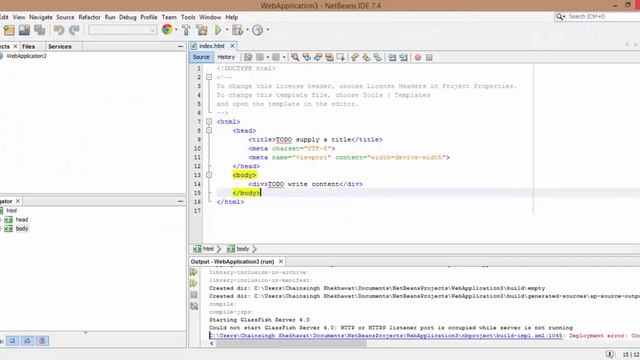Click the Shift Line Right icon
640x360 pixels.
click(x=404, y=57)
